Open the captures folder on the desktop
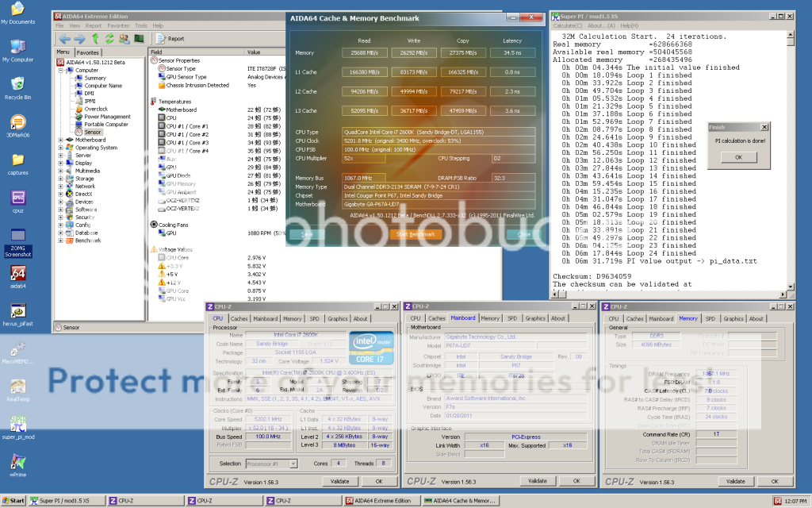The width and height of the screenshot is (812, 508). 17,164
